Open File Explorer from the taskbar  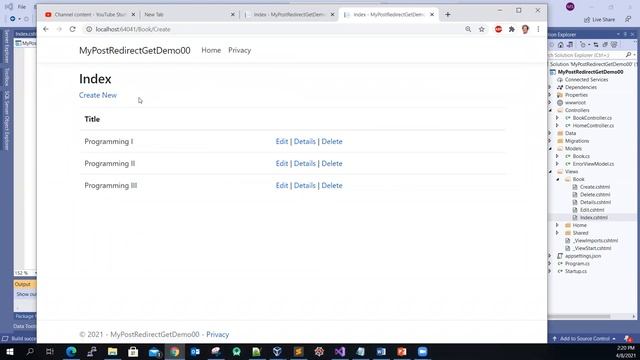click(112, 351)
